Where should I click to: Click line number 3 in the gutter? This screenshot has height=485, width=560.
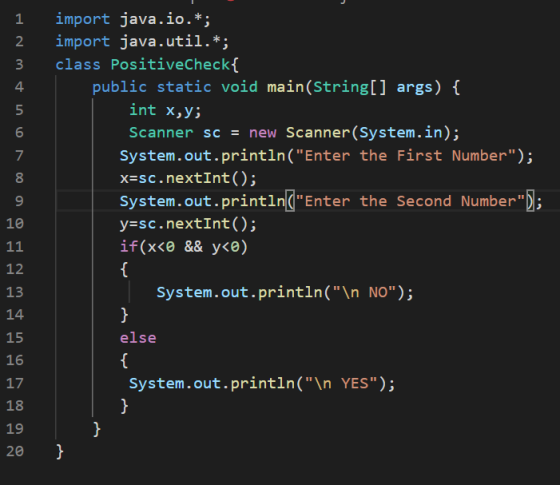(x=19, y=65)
